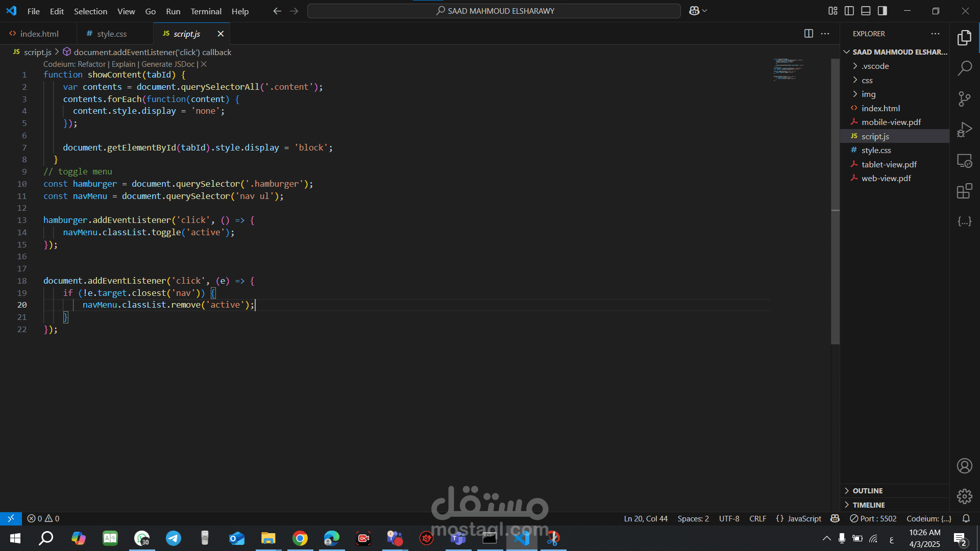Viewport: 980px width, 551px height.
Task: Expand the TIMELINE section
Action: [x=868, y=505]
